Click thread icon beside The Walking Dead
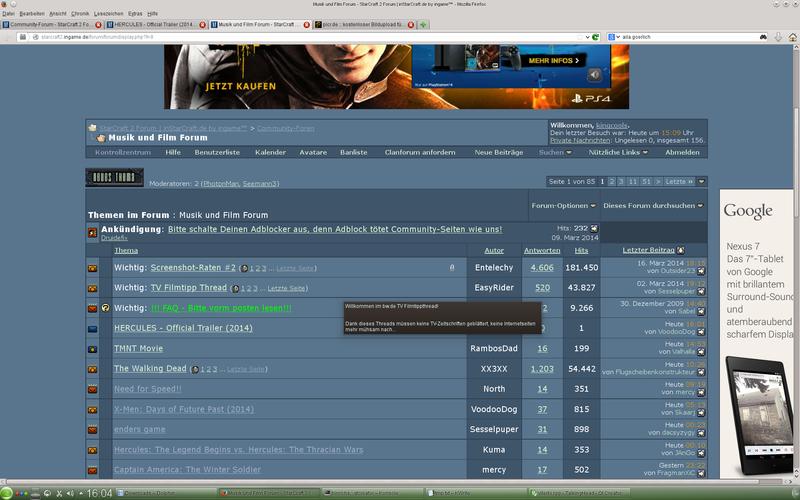Viewport: 800px width, 500px height. pyautogui.click(x=92, y=369)
